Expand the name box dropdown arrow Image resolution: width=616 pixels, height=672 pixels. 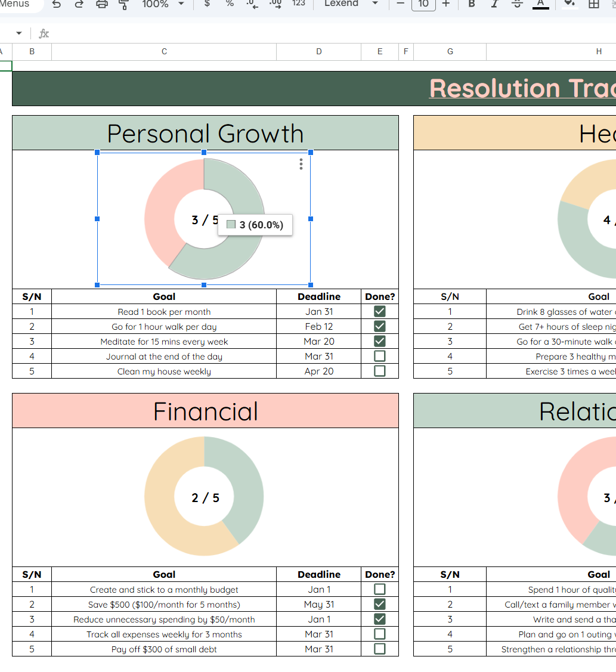tap(19, 33)
